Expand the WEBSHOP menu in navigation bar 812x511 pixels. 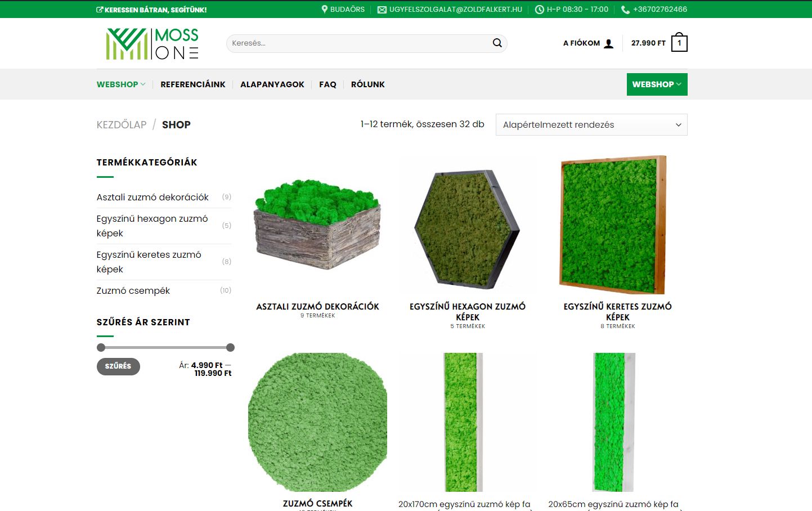(x=121, y=84)
